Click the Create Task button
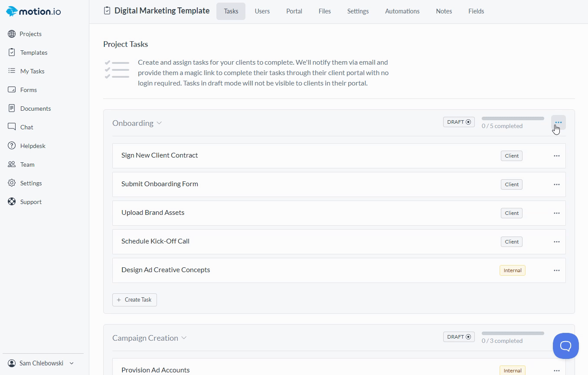 [134, 300]
